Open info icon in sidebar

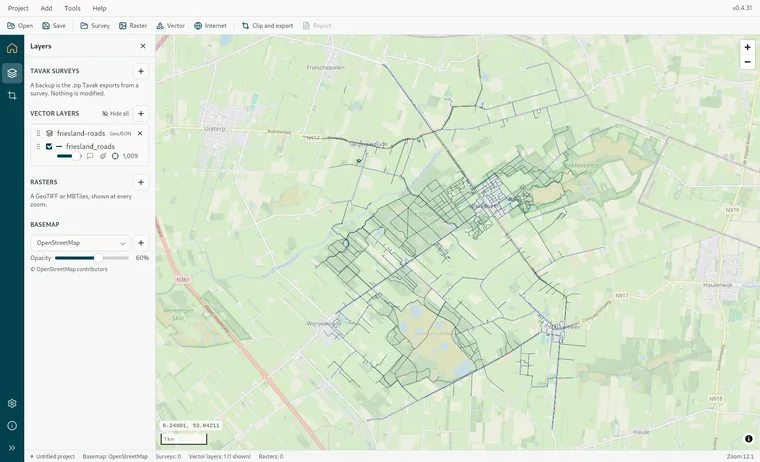tap(12, 426)
